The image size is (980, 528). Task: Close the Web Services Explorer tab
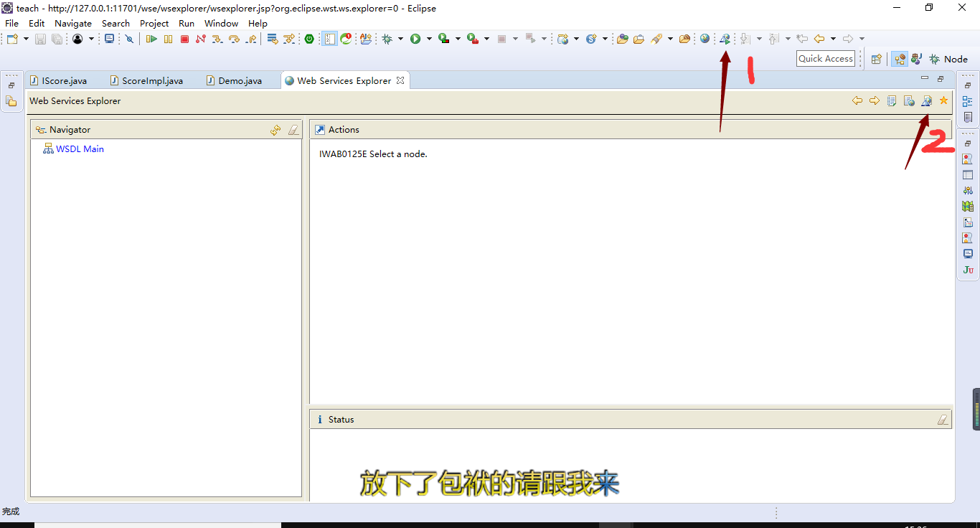click(x=400, y=80)
